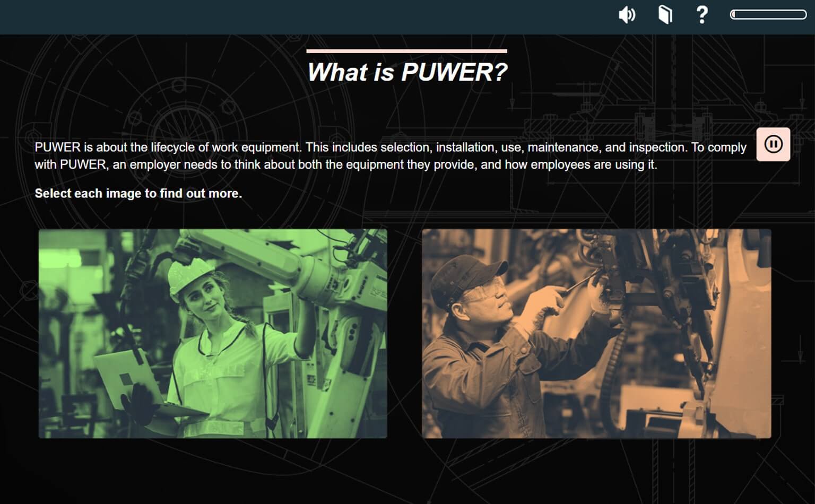Open help with the question mark icon
This screenshot has width=815, height=504.
(702, 15)
